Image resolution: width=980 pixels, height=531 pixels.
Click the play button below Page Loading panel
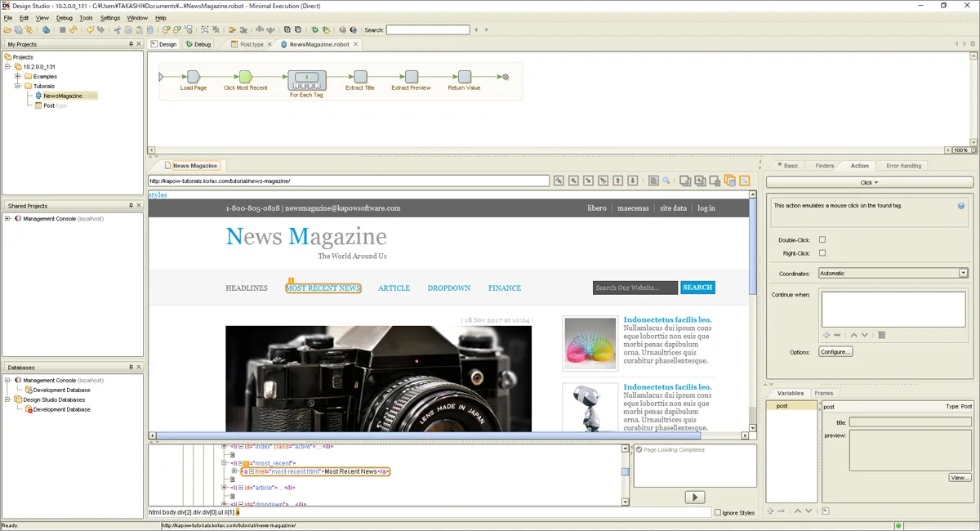click(x=694, y=497)
